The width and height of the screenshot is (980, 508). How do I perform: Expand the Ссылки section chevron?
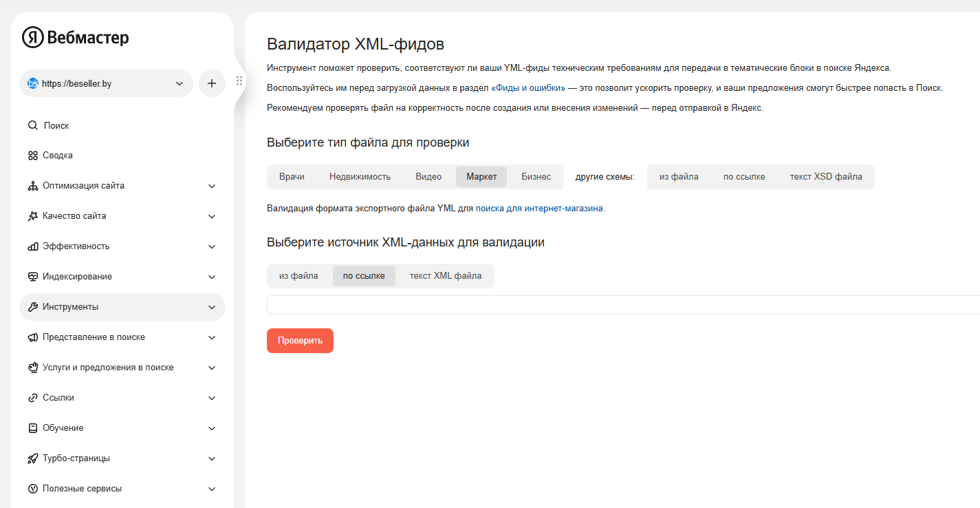point(212,398)
